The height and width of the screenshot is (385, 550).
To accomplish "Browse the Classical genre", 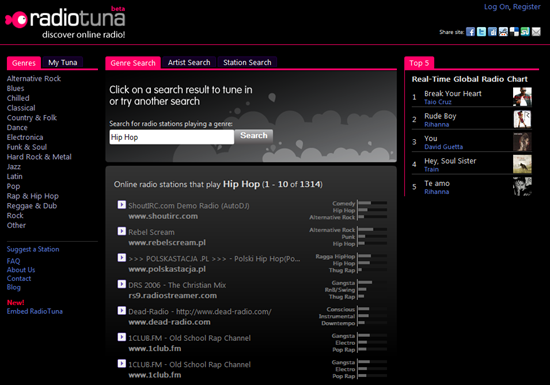I will [x=21, y=108].
